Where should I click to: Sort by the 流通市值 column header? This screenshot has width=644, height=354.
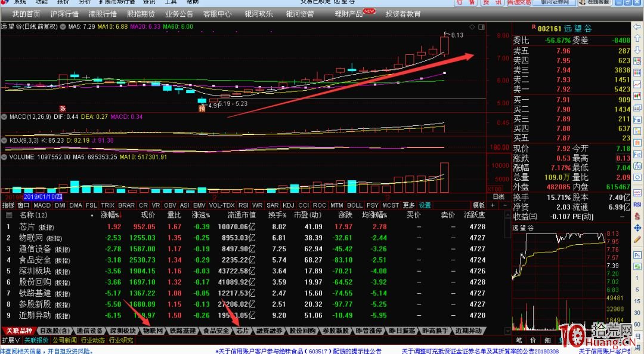[x=241, y=215]
